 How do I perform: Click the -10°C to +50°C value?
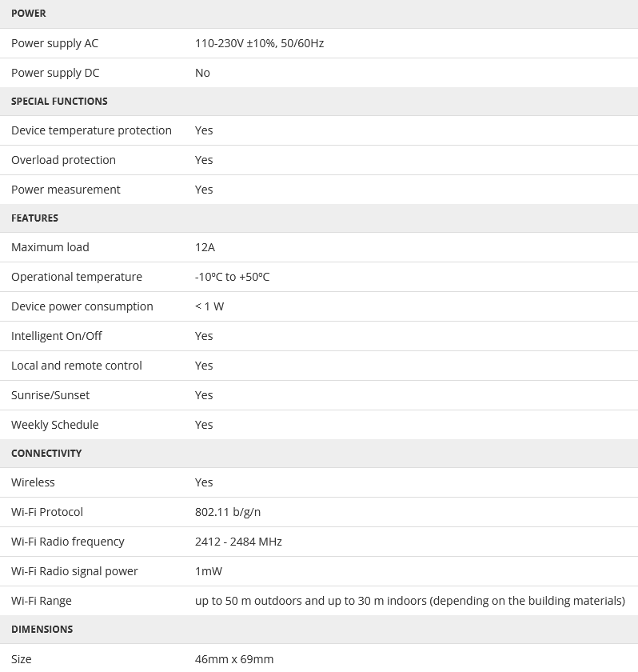(x=232, y=277)
